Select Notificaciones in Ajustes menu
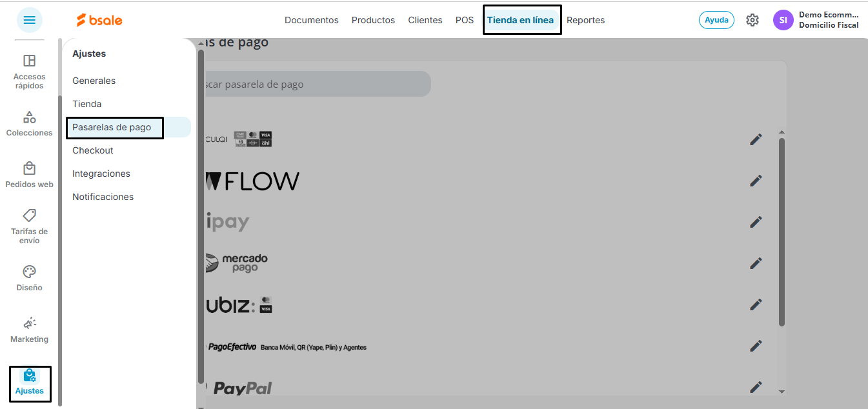Image resolution: width=868 pixels, height=409 pixels. [x=103, y=197]
